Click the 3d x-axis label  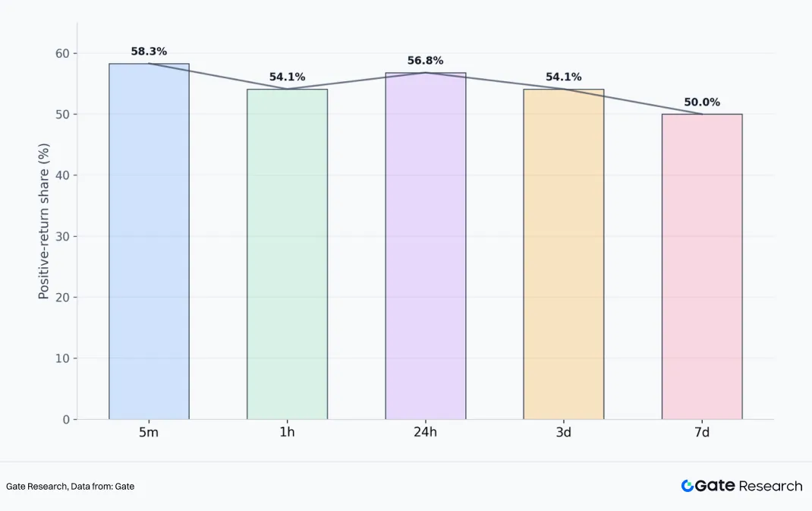[563, 432]
